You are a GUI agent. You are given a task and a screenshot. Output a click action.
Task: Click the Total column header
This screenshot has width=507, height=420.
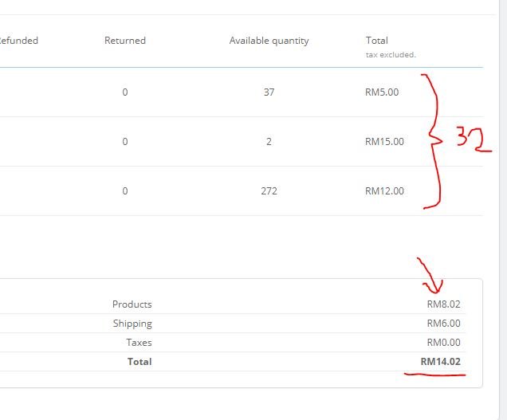376,41
